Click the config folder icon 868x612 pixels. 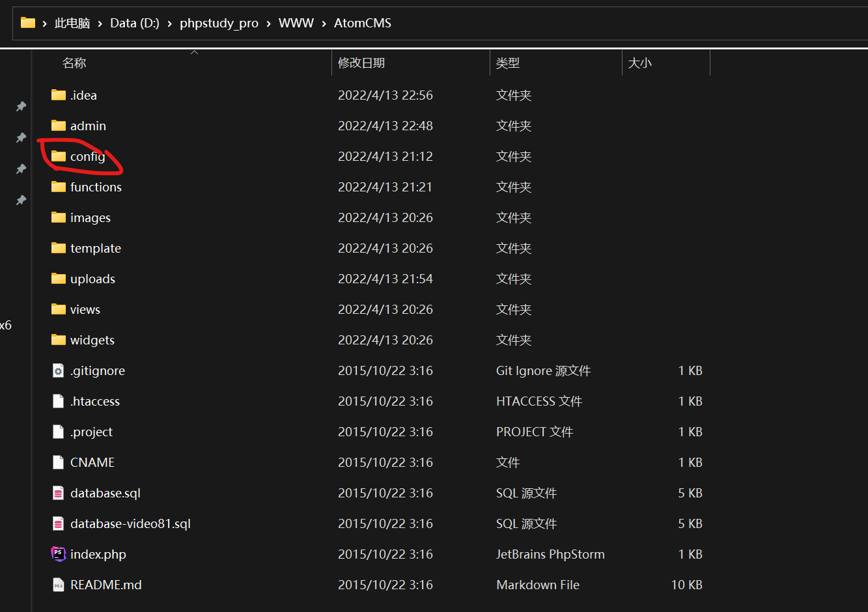pos(59,156)
